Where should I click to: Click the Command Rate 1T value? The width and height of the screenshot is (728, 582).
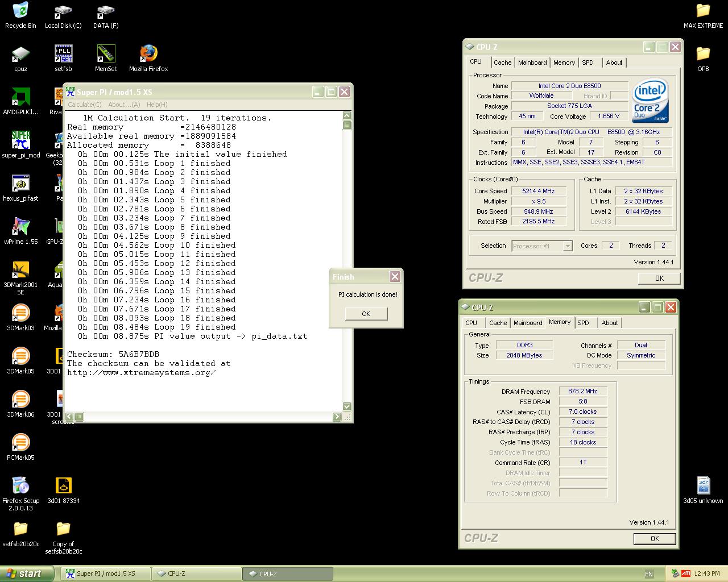click(x=583, y=462)
